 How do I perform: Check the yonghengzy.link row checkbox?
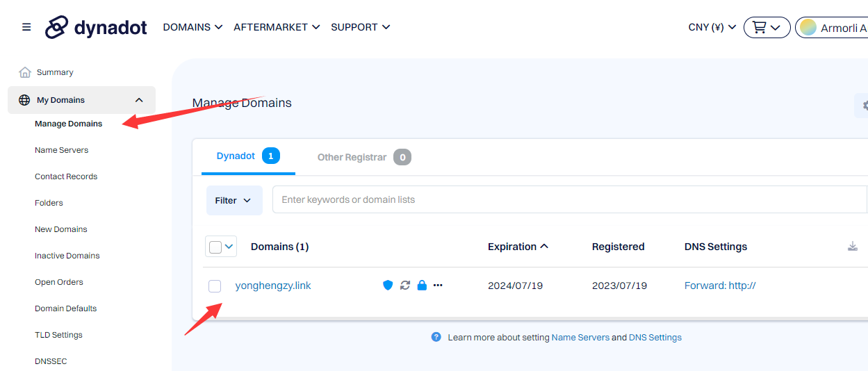click(x=215, y=286)
